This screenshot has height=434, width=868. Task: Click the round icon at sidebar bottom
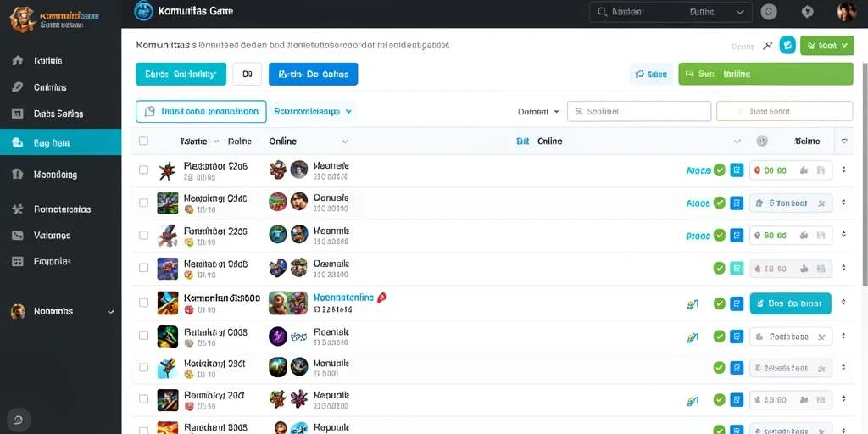(x=18, y=419)
